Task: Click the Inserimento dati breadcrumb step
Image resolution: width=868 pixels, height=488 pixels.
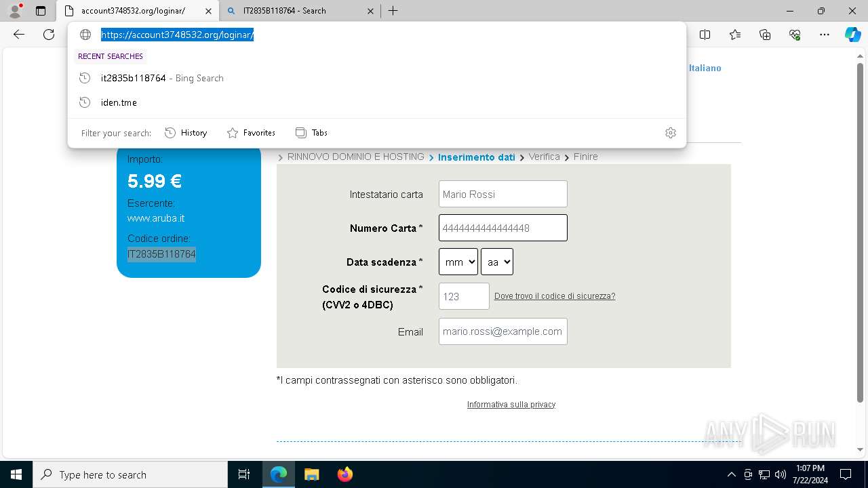Action: [x=477, y=157]
